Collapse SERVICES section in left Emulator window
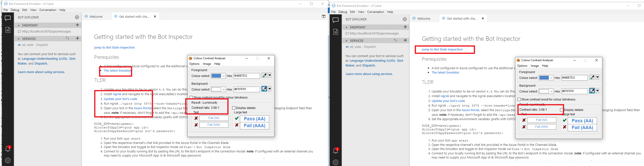 pyautogui.click(x=18, y=39)
